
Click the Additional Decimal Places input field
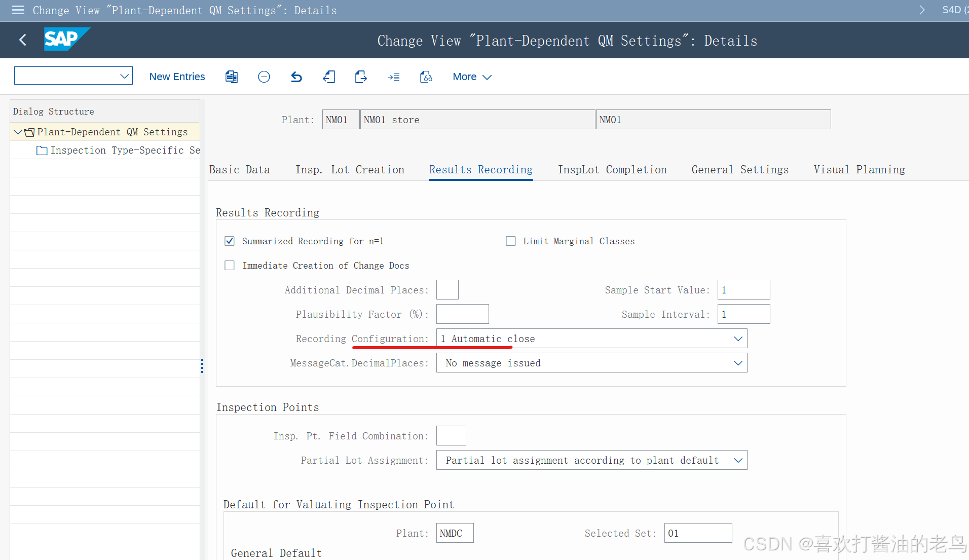[x=447, y=289]
